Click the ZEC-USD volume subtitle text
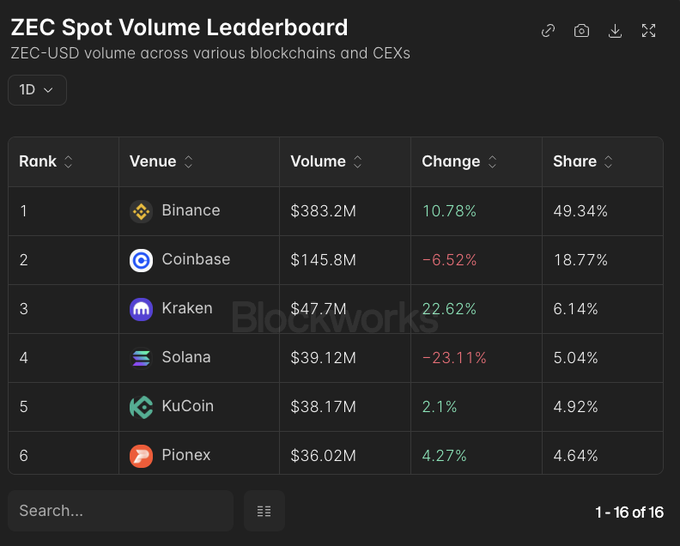Screen dimensions: 680x546 [x=210, y=53]
